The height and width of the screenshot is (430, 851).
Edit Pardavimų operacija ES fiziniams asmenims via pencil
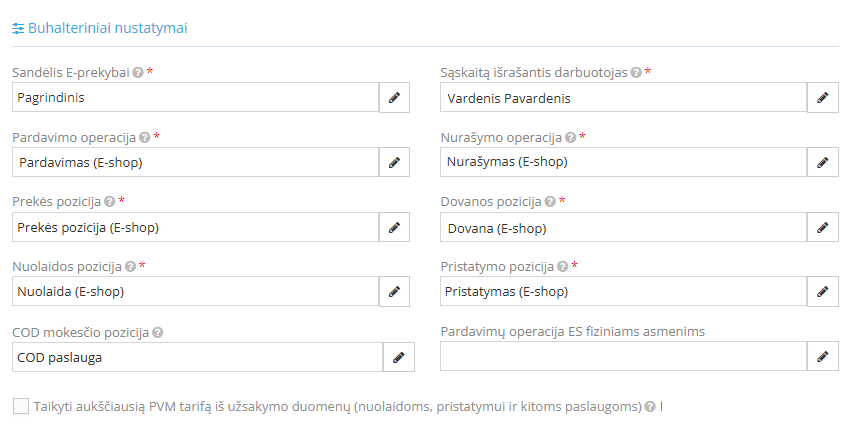click(823, 357)
